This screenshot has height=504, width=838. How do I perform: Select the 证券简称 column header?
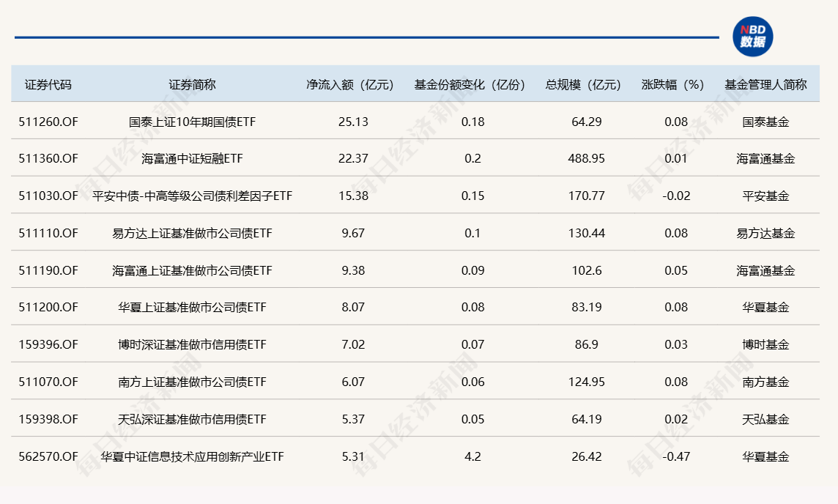192,84
